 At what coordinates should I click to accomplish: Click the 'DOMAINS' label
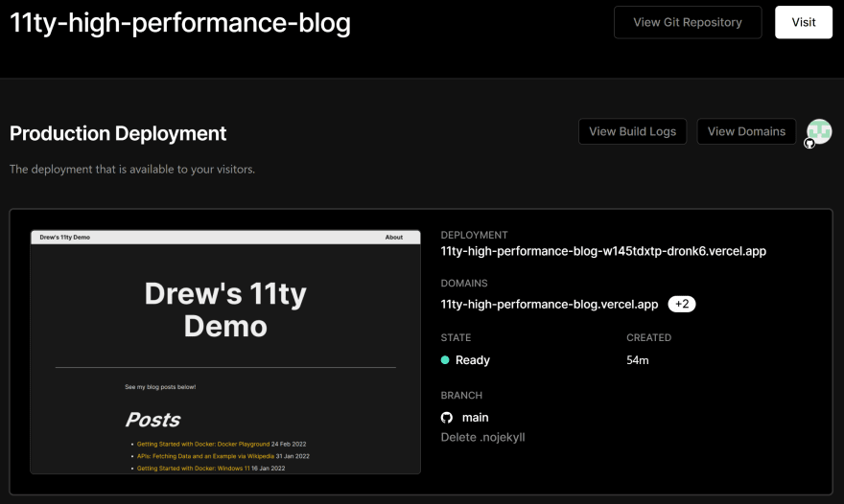(x=464, y=284)
